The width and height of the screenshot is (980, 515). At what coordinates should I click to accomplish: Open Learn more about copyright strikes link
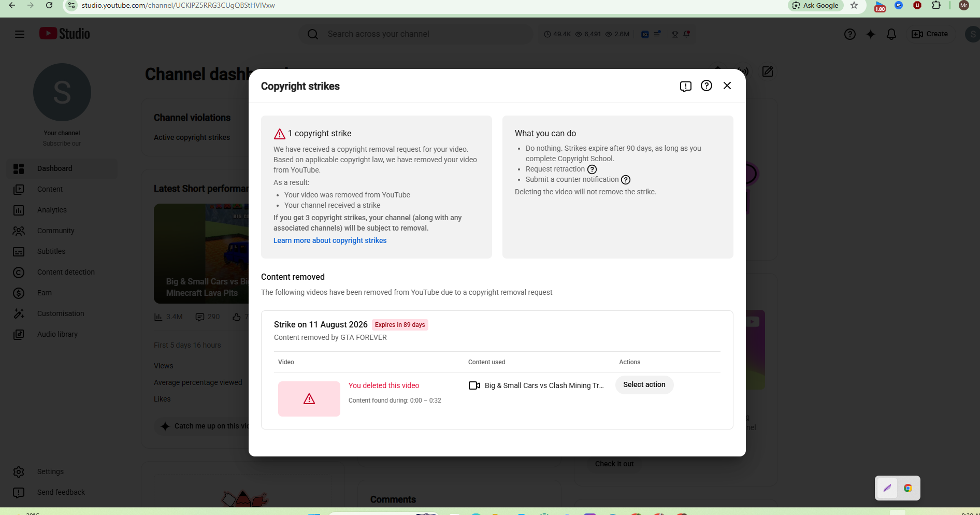pyautogui.click(x=330, y=240)
